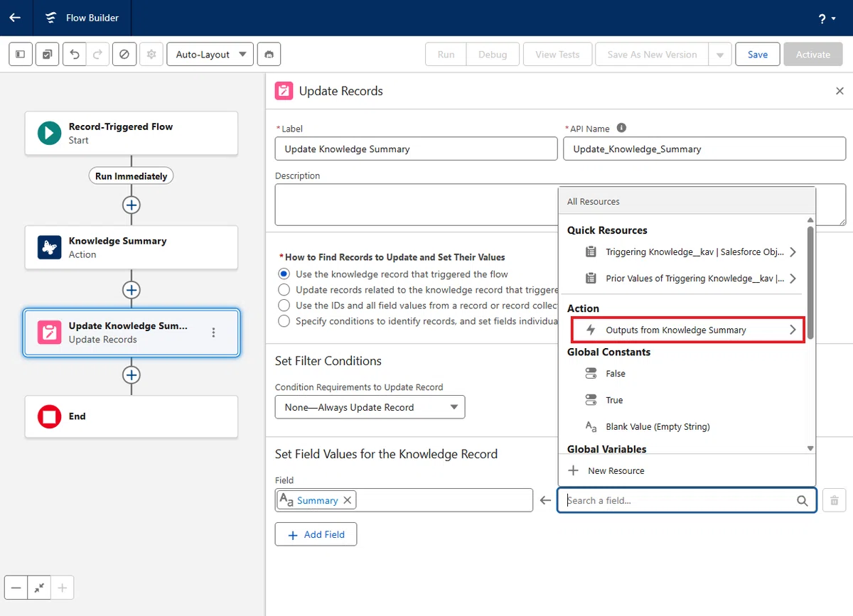Image resolution: width=853 pixels, height=616 pixels.
Task: Expand Outputs from Knowledge Summary
Action: 688,330
